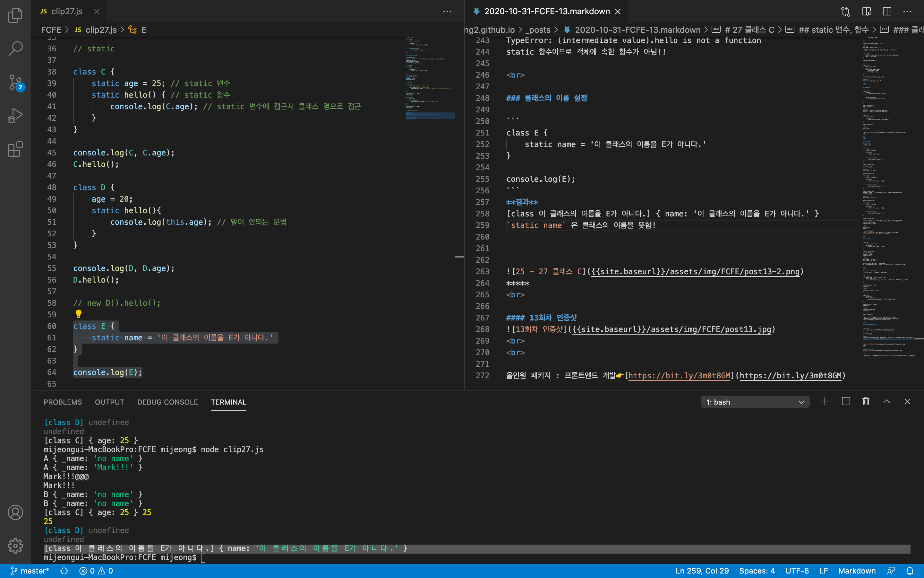
Task: Click the lightbulb code action icon
Action: tap(79, 314)
